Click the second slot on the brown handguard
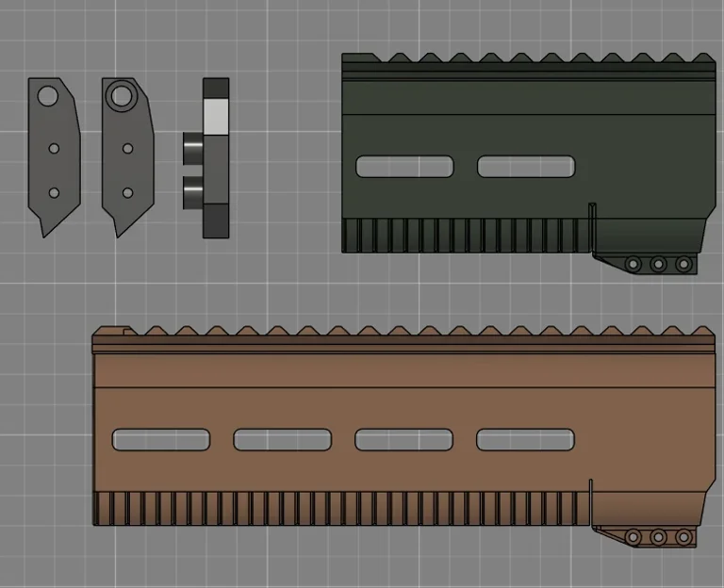Viewport: 724px width, 588px height. 283,440
